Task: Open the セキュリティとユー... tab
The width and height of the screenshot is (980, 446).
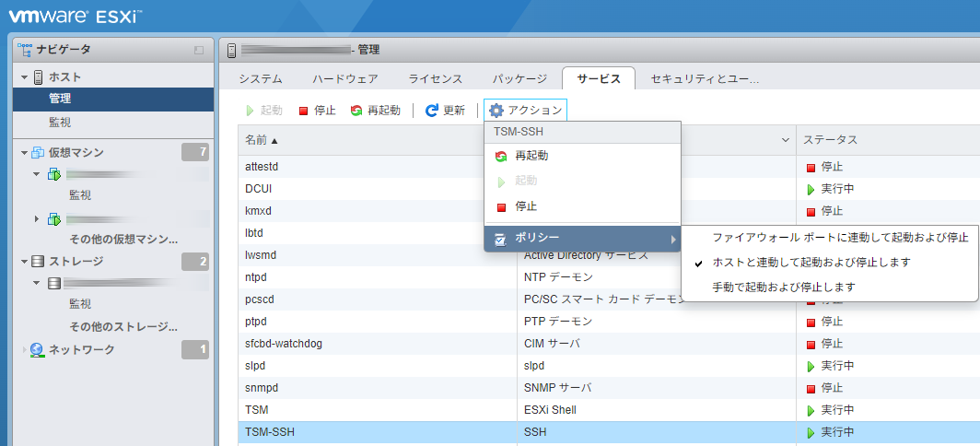Action: pos(705,79)
